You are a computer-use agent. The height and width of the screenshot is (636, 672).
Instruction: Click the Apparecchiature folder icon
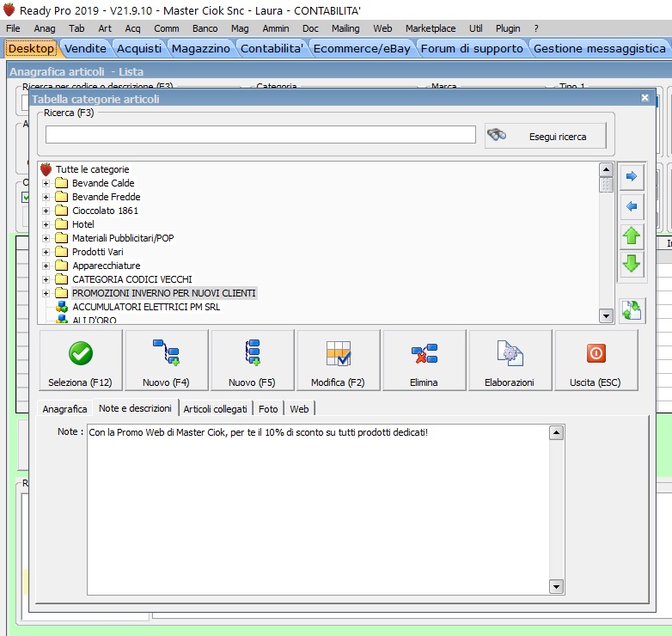pyautogui.click(x=61, y=266)
